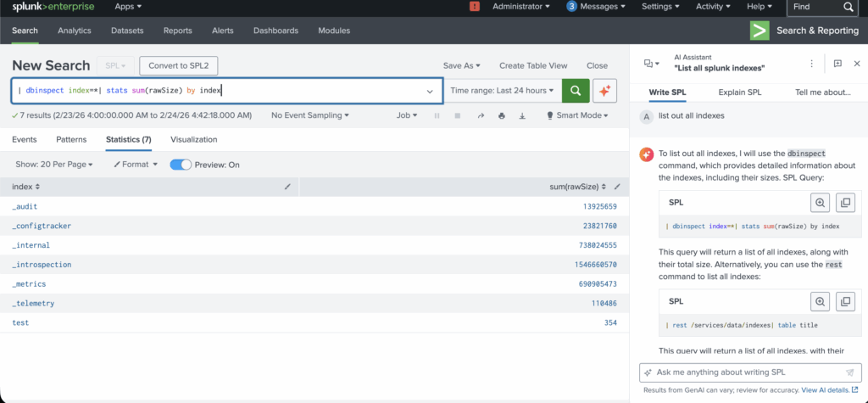The height and width of the screenshot is (403, 868).
Task: Open the Show 20 Per Page dropdown
Action: (54, 165)
